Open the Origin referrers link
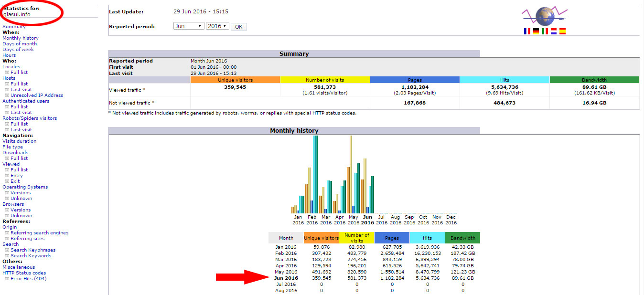Image resolution: width=644 pixels, height=295 pixels. 10,227
